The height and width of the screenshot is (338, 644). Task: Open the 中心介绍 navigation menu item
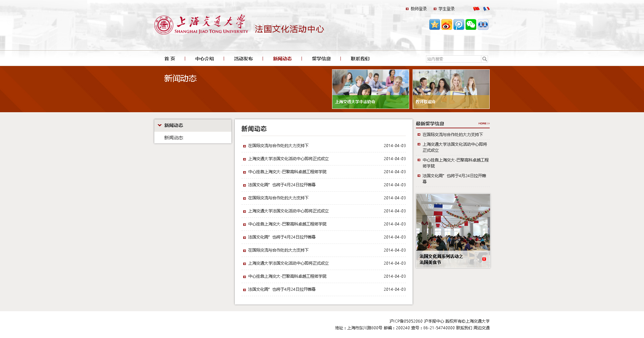204,59
